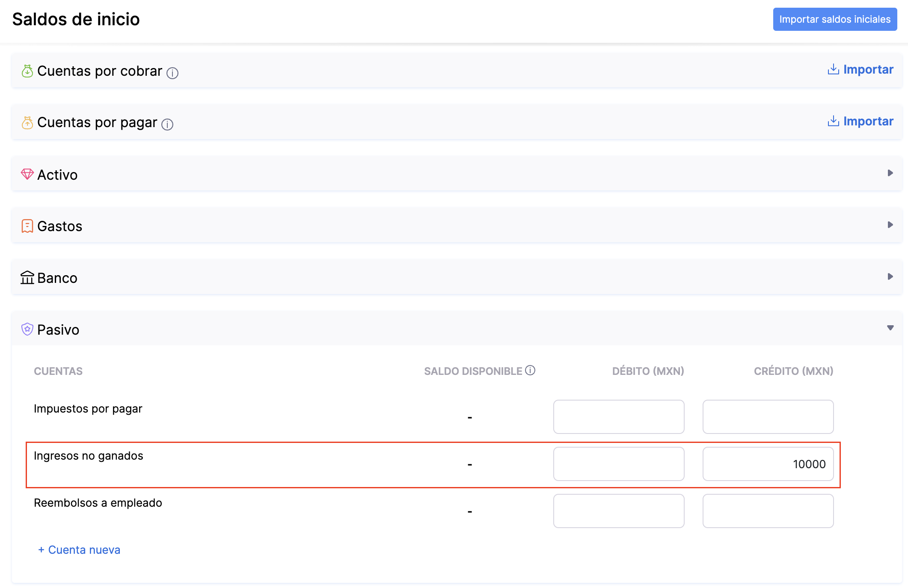Expand the Gastos section arrow
Viewport: 908px width, 588px height.
890,225
